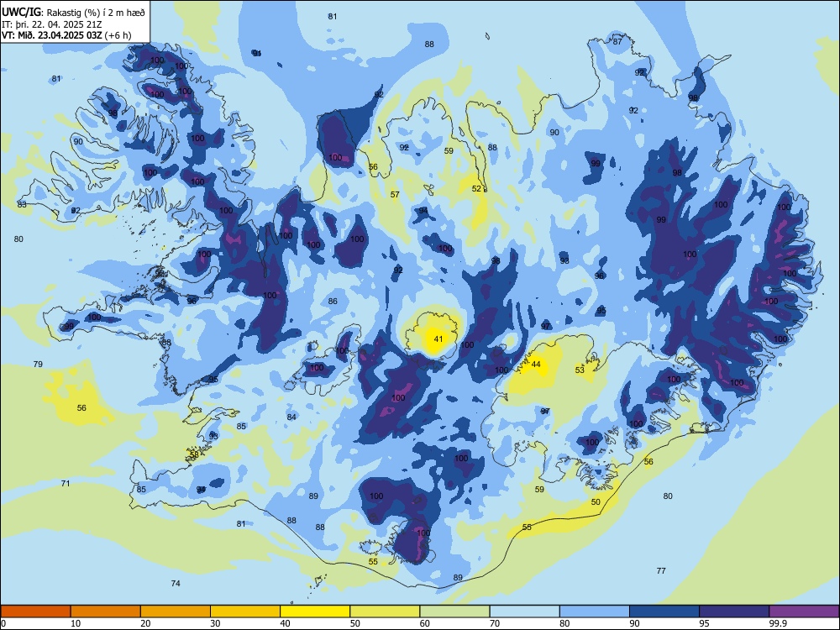Click the 58 value on the southwest peninsula
840x630 pixels.
194,454
